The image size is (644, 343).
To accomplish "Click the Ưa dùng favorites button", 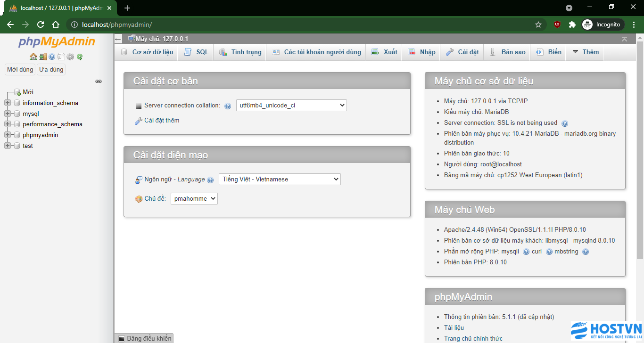I will pyautogui.click(x=51, y=70).
